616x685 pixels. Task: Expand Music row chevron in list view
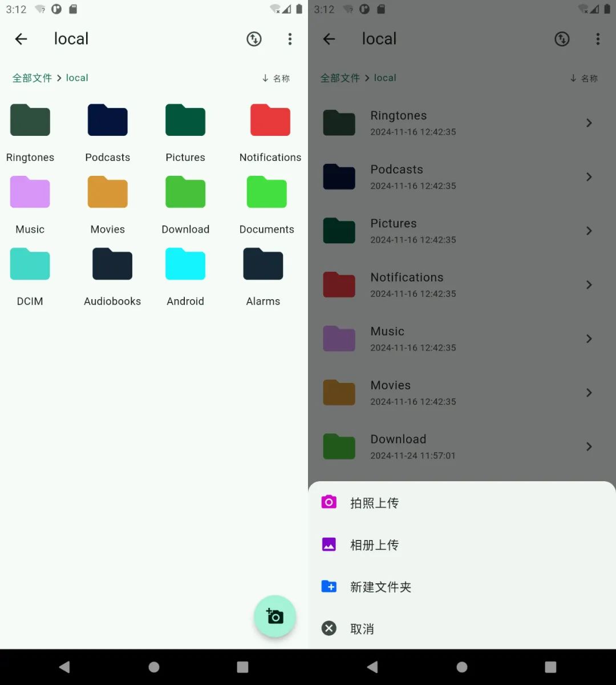[x=589, y=339]
